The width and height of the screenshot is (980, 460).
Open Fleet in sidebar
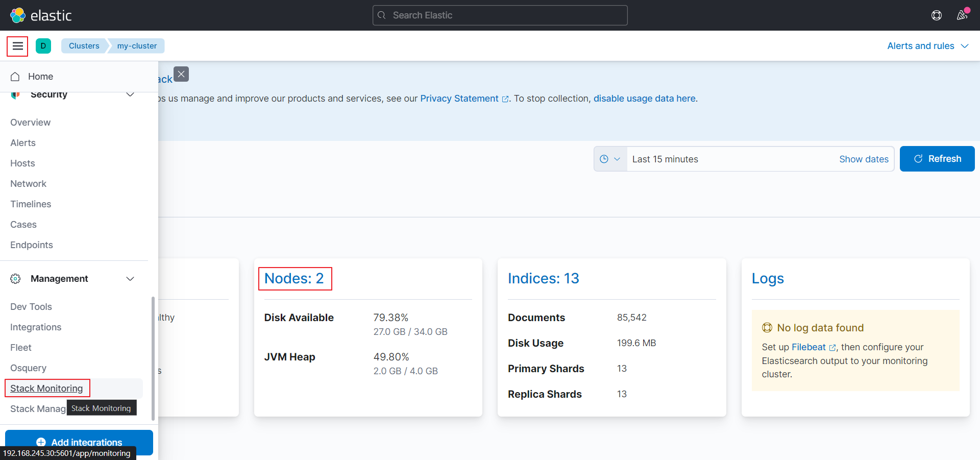click(x=21, y=348)
